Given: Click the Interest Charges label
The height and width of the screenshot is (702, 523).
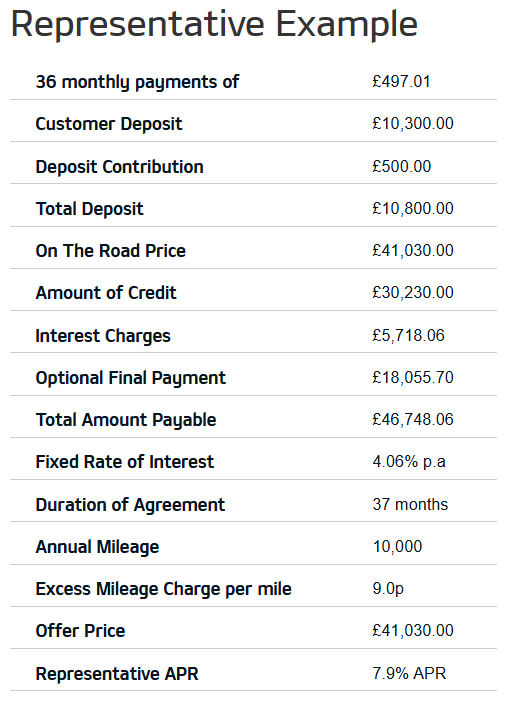Looking at the screenshot, I should (x=103, y=336).
